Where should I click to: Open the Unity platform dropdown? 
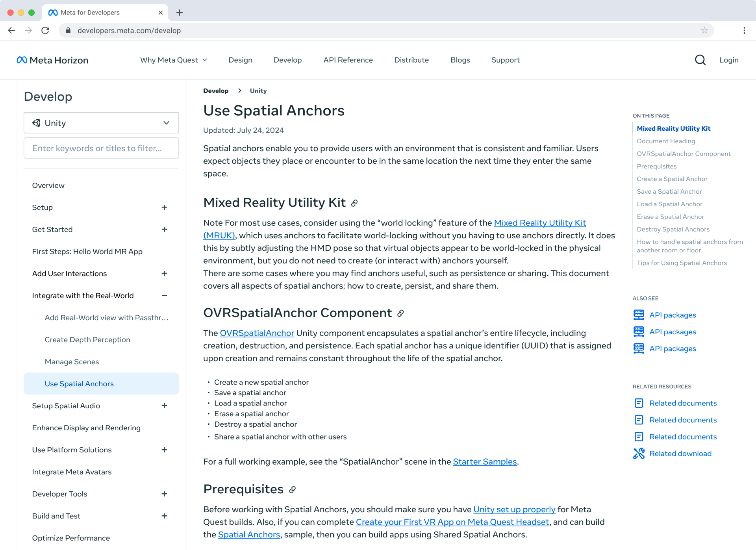point(101,123)
